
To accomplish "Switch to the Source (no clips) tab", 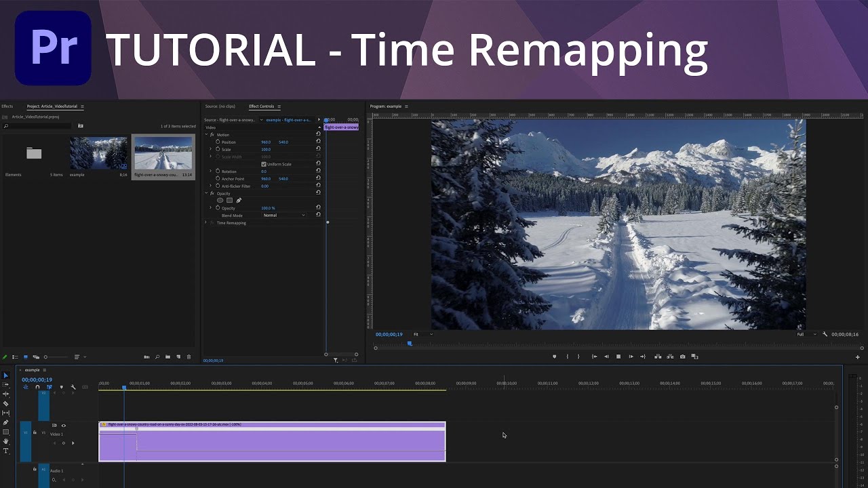I will point(220,106).
